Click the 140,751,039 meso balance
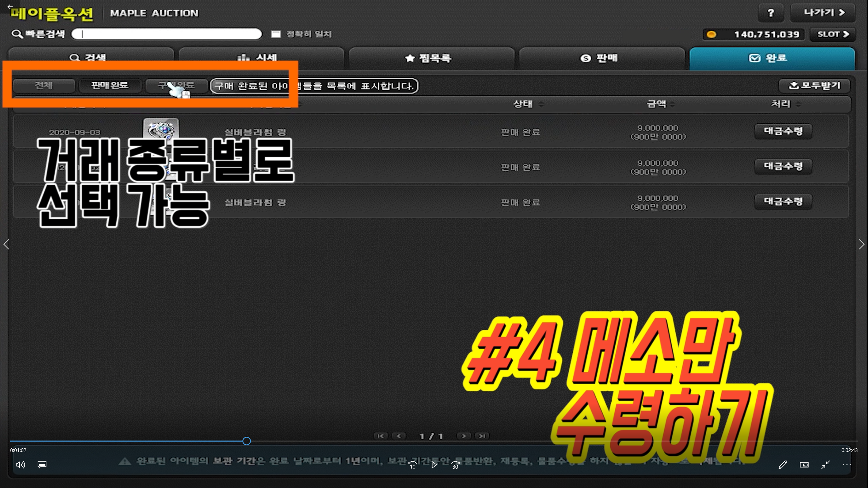Image resolution: width=868 pixels, height=488 pixels. [x=767, y=35]
